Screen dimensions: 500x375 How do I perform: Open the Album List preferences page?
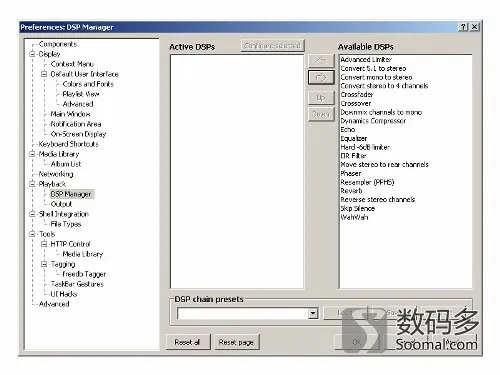click(66, 164)
